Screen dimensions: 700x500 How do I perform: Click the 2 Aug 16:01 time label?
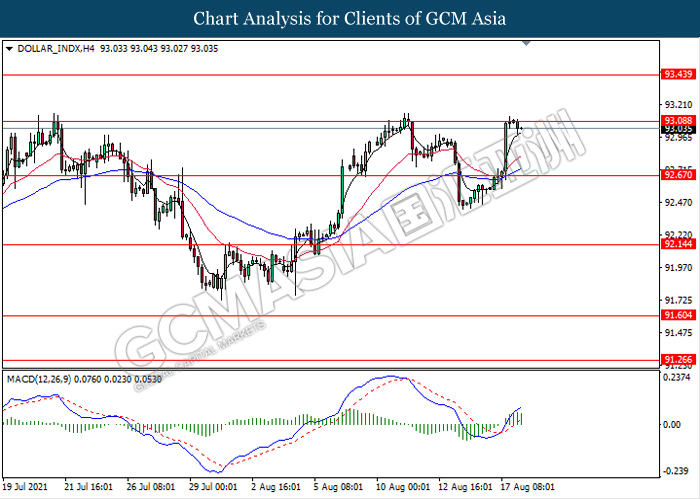(275, 486)
